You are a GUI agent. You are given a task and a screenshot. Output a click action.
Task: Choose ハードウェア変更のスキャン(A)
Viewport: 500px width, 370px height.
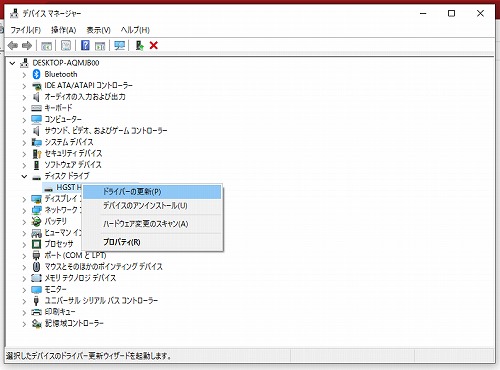click(x=152, y=224)
